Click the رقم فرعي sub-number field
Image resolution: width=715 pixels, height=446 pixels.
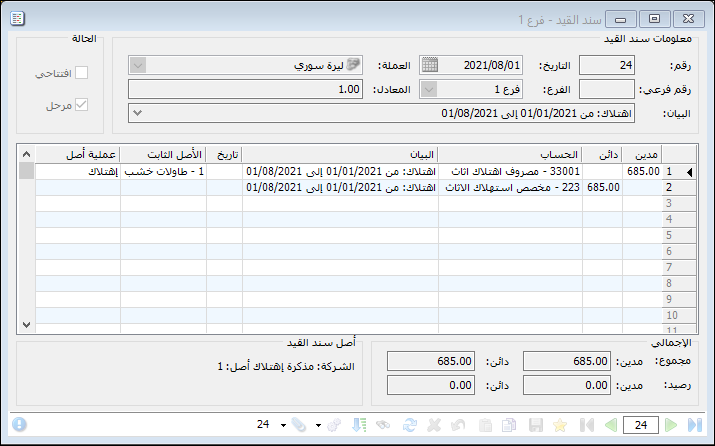[606, 89]
